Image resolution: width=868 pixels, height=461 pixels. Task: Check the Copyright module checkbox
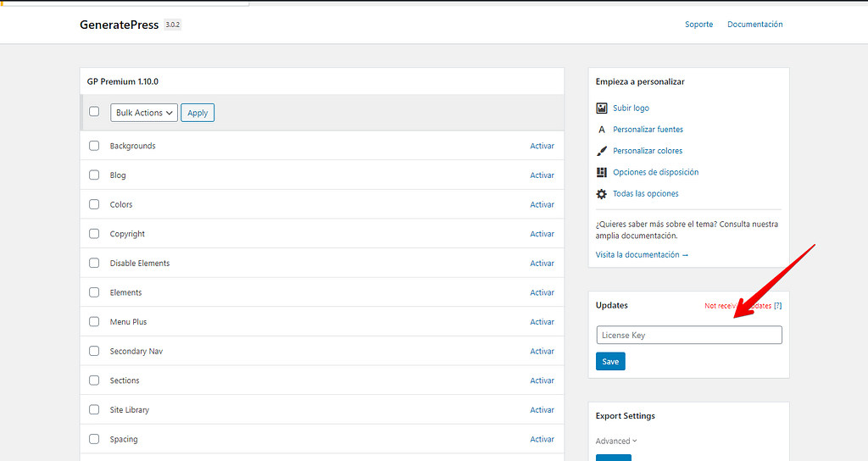94,234
